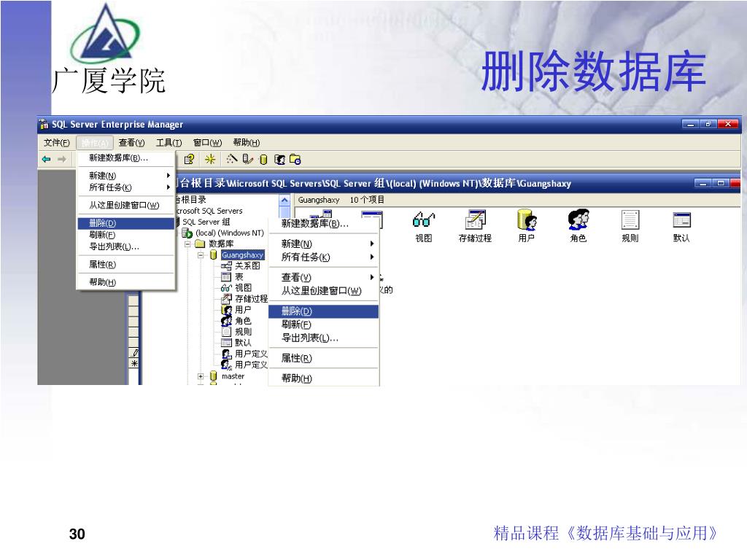
Task: Open the 查看(V) menu in menu bar
Action: coord(131,142)
